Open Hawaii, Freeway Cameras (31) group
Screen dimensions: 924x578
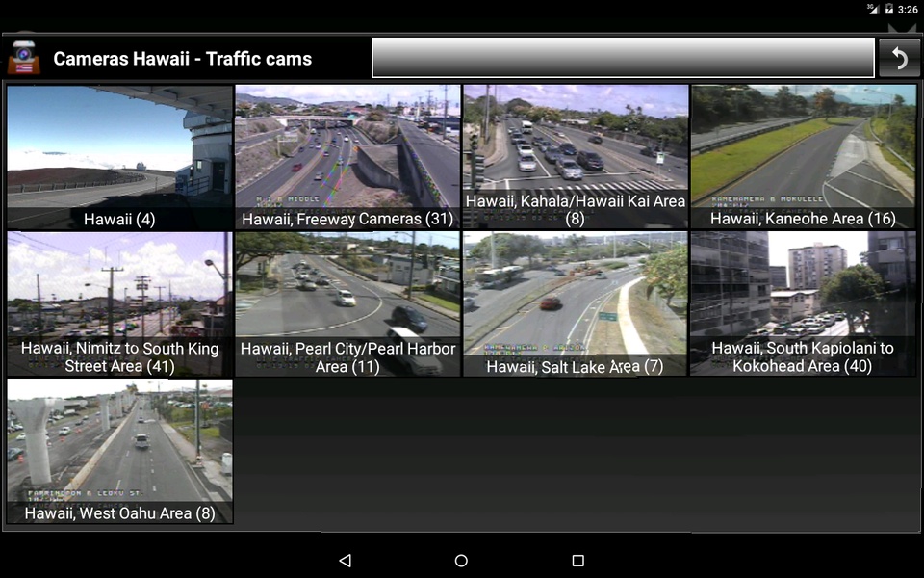pyautogui.click(x=347, y=157)
